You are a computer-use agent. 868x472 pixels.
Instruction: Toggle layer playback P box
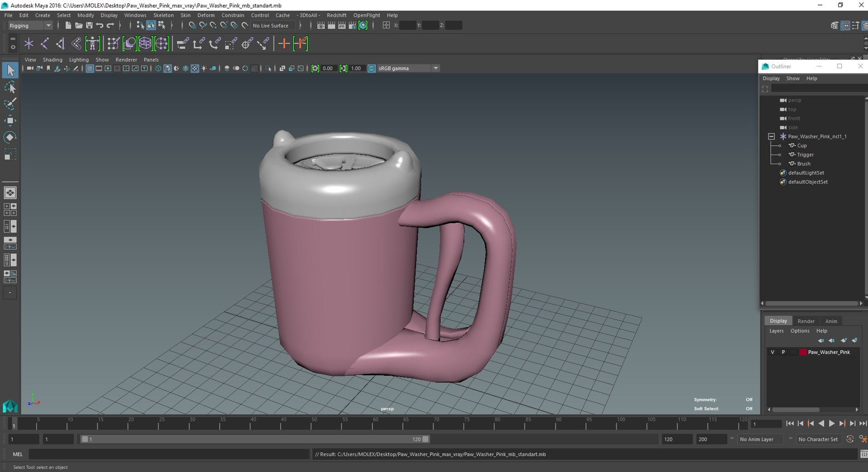783,352
